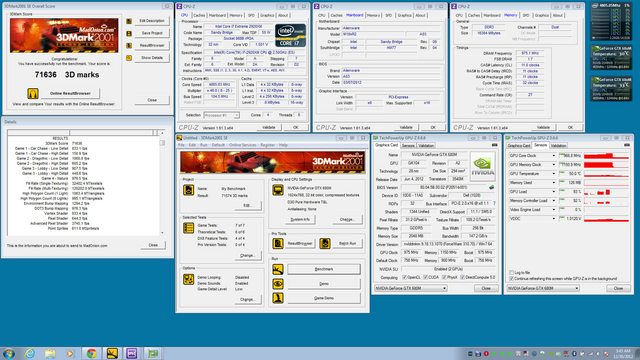Click the Online ResultBrowser button
This screenshot has width=640, height=360.
[70, 93]
